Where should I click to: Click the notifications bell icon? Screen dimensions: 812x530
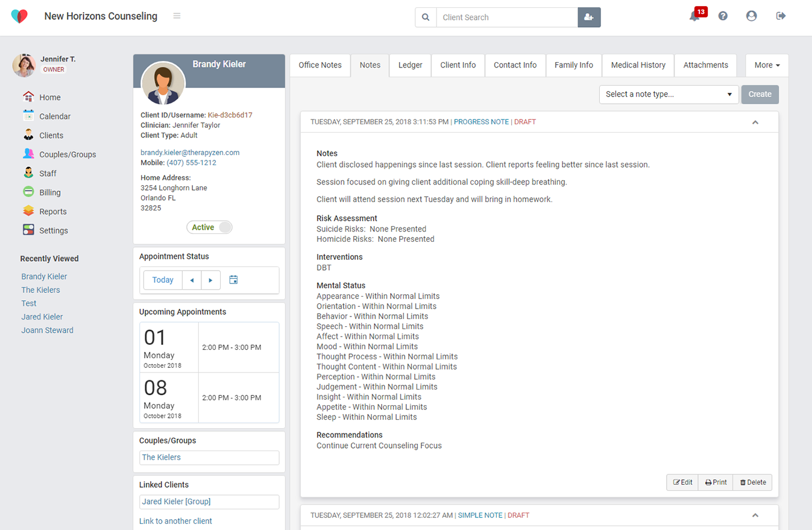pyautogui.click(x=694, y=16)
